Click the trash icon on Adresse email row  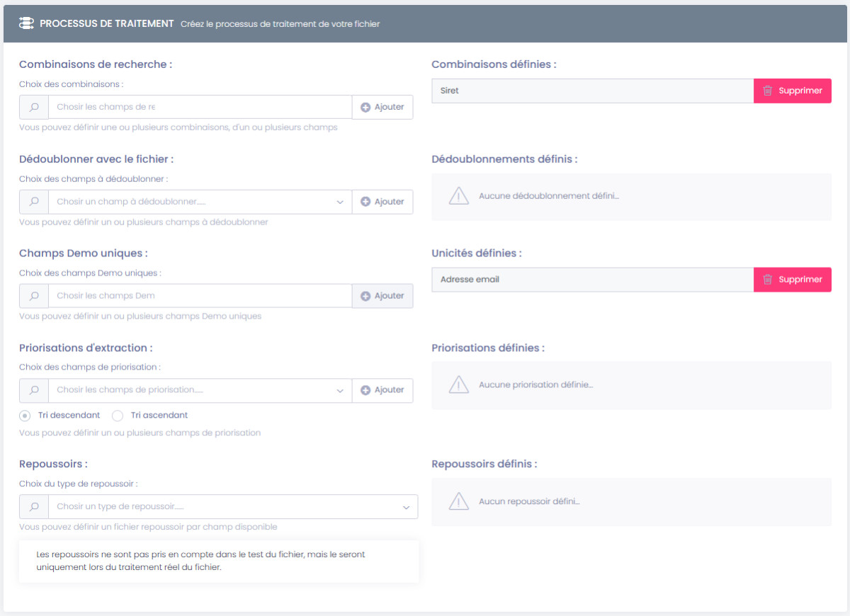click(x=768, y=280)
